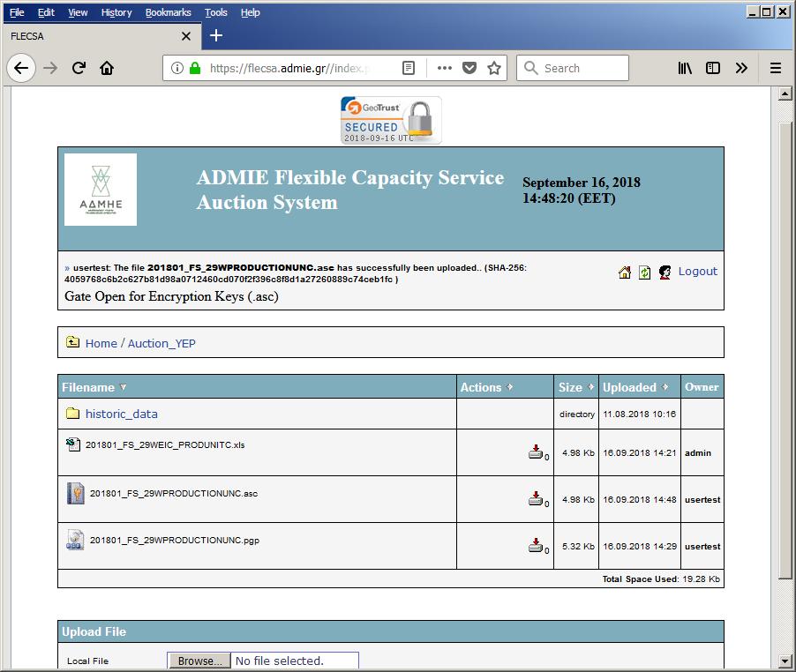Click the scrollbar up arrow
The width and height of the screenshot is (796, 672).
point(785,93)
